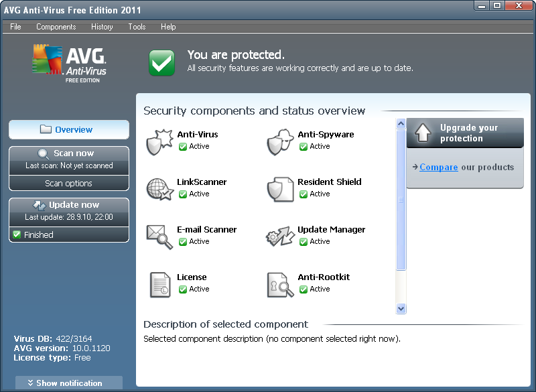Expand Show notification panel
This screenshot has height=392, width=536.
click(69, 383)
